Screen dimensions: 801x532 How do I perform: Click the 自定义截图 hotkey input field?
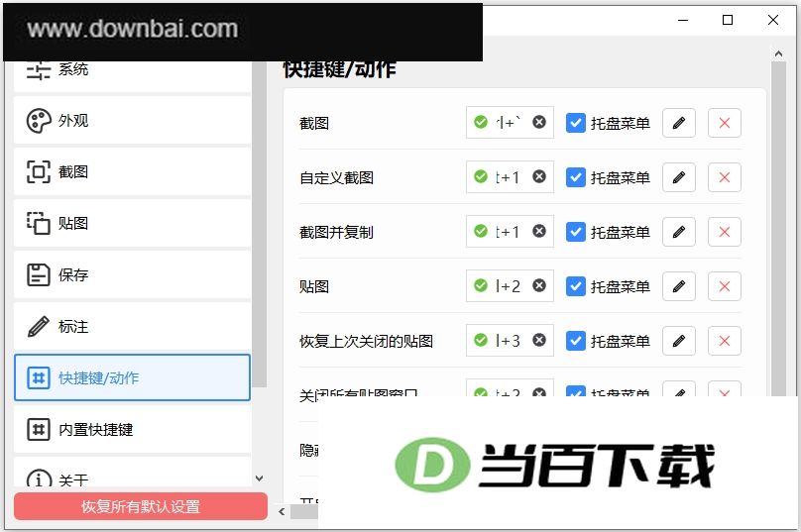click(510, 177)
